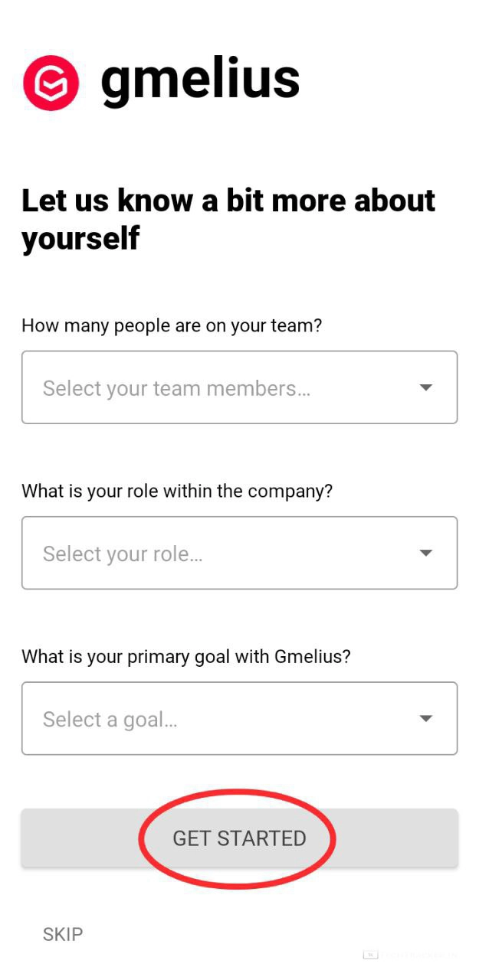Screen dimensions: 479x980
Task: Expand the role dropdown arrow
Action: click(x=427, y=553)
